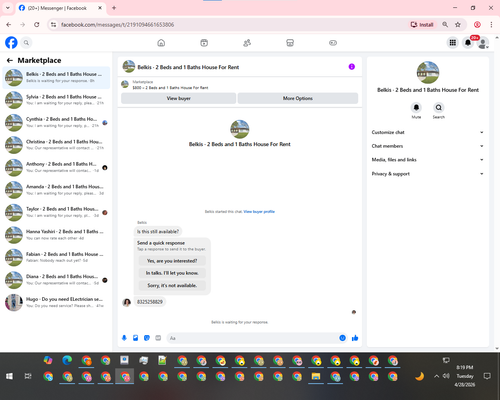This screenshot has height=400, width=500.
Task: Click the Messenger | Facebook browser tab
Action: point(60,8)
